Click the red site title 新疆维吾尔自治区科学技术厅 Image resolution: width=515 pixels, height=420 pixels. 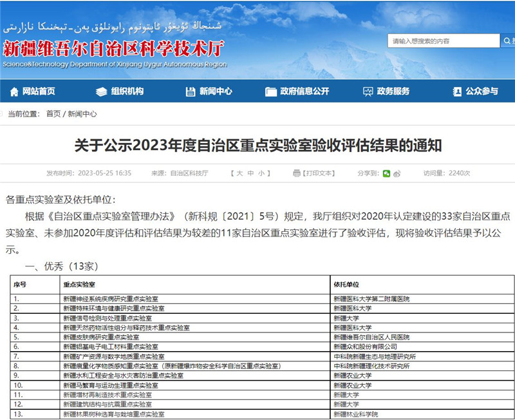pyautogui.click(x=114, y=49)
